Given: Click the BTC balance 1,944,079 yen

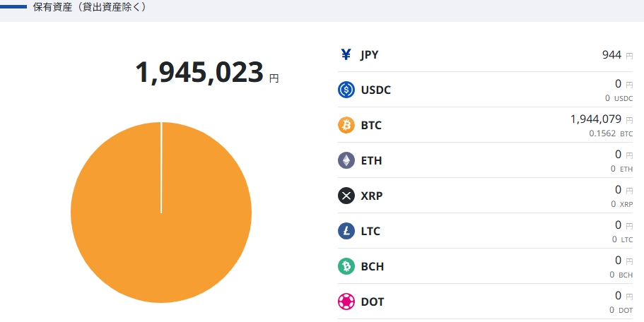Looking at the screenshot, I should pos(595,119).
